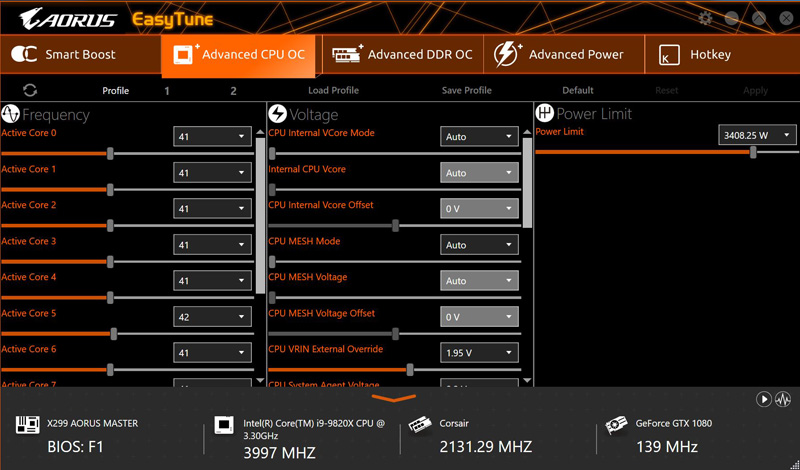Open CPU MESH Voltage Offset dropdown
This screenshot has height=470, width=800.
click(479, 316)
